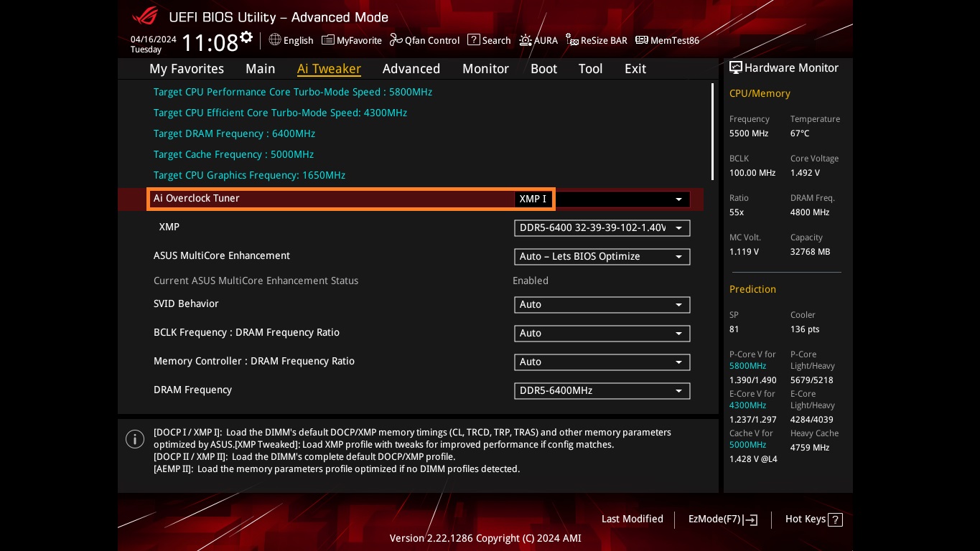Image resolution: width=980 pixels, height=551 pixels.
Task: Click Current ASUS MultiCore Enhancement Status label
Action: tap(256, 281)
